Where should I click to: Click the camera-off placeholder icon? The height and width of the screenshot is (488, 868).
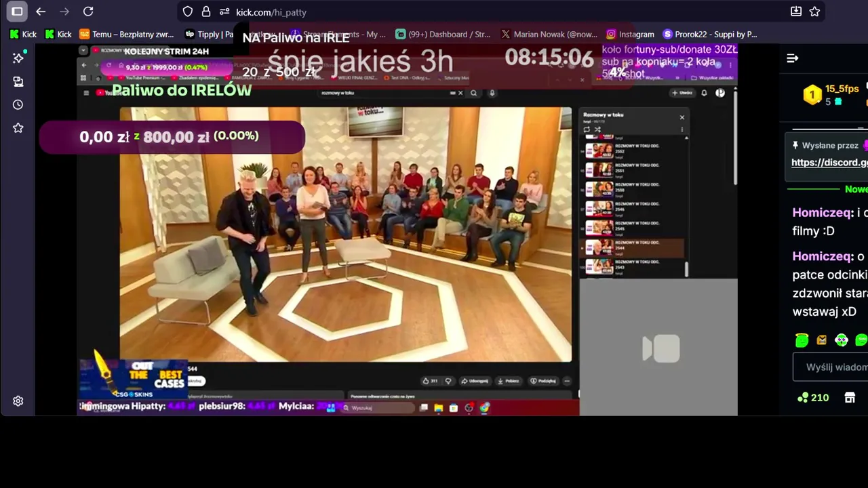click(x=661, y=348)
